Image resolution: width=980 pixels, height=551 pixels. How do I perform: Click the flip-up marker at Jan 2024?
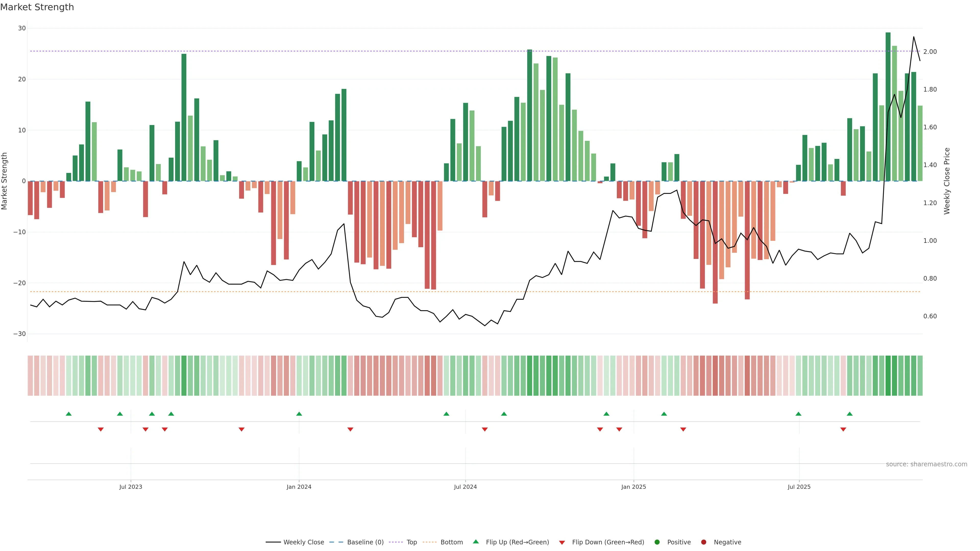(299, 414)
